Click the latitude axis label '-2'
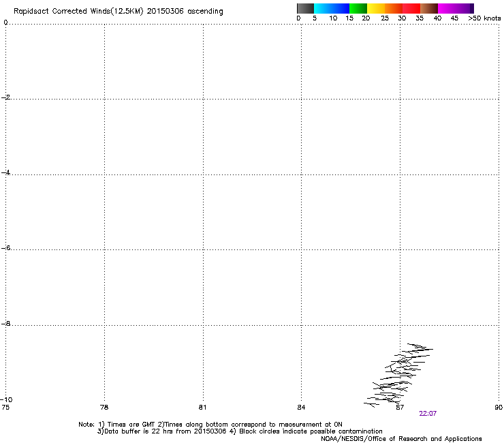This screenshot has width=504, height=443. pos(5,97)
